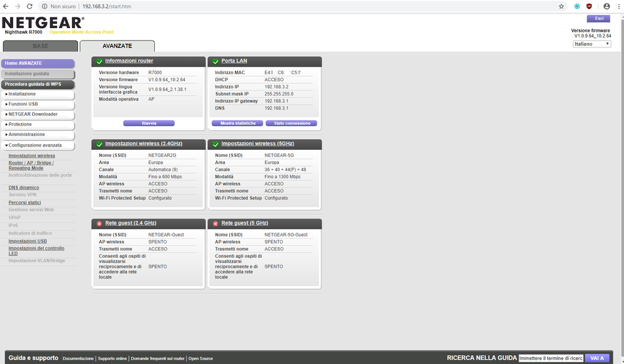Open the Supporto online footer link

click(x=112, y=358)
